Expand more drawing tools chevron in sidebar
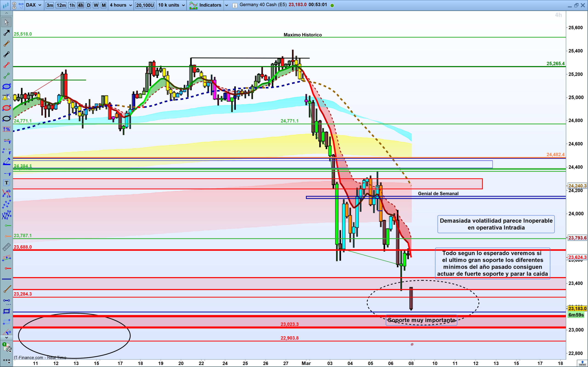The image size is (588, 367). click(x=7, y=337)
